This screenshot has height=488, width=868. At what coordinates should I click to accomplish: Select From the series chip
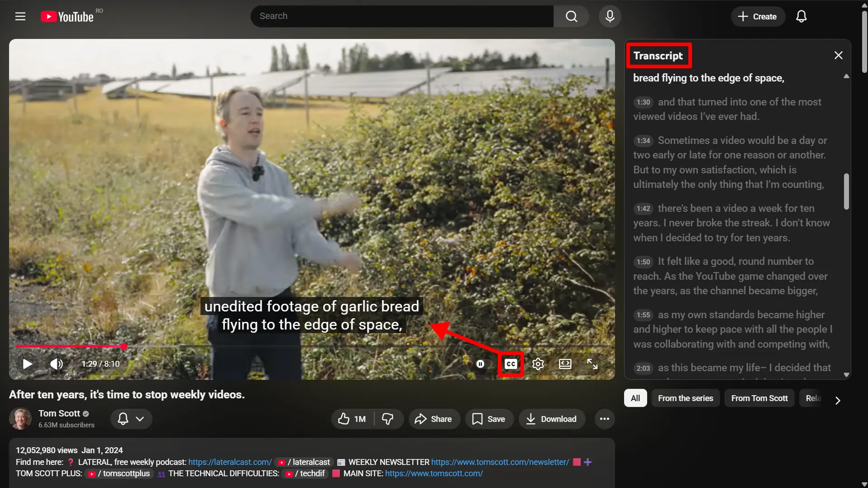coord(685,398)
